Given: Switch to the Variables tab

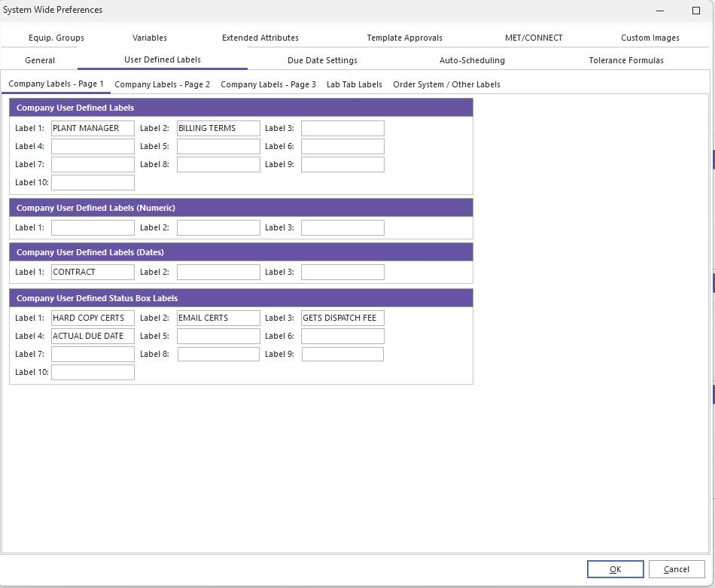Looking at the screenshot, I should (150, 38).
